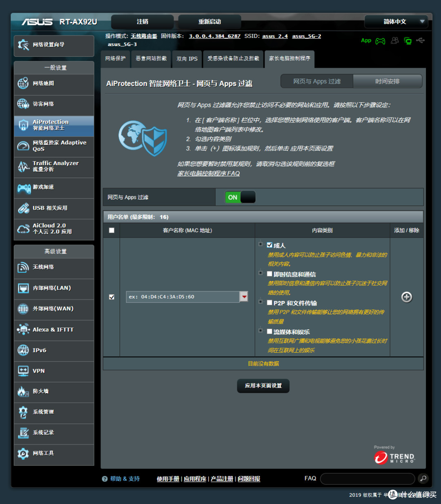Expand the P2P 和文件传输 category tree
441x504 pixels.
(261, 302)
